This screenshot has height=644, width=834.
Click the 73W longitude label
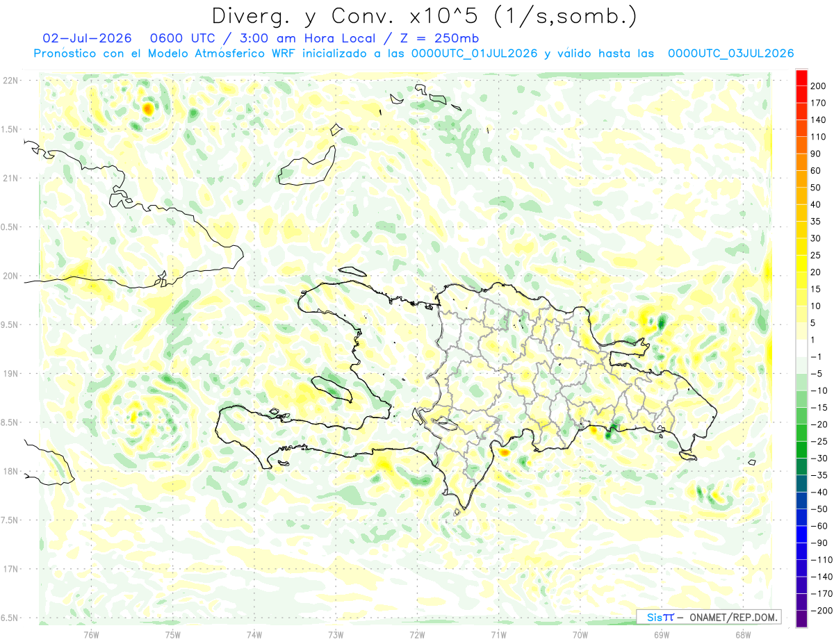tap(336, 634)
